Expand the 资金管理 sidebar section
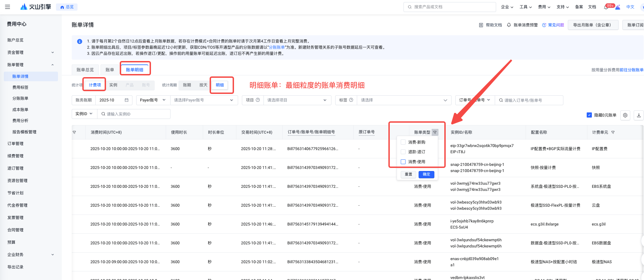The height and width of the screenshot is (280, 644). pos(31,52)
